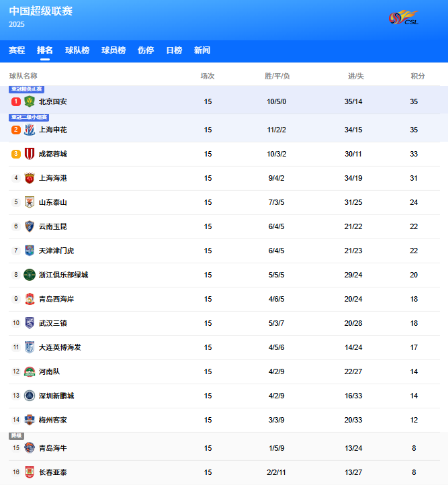Open the 梅州客家 team link
Viewport: 448px width, 485px height.
[x=53, y=420]
